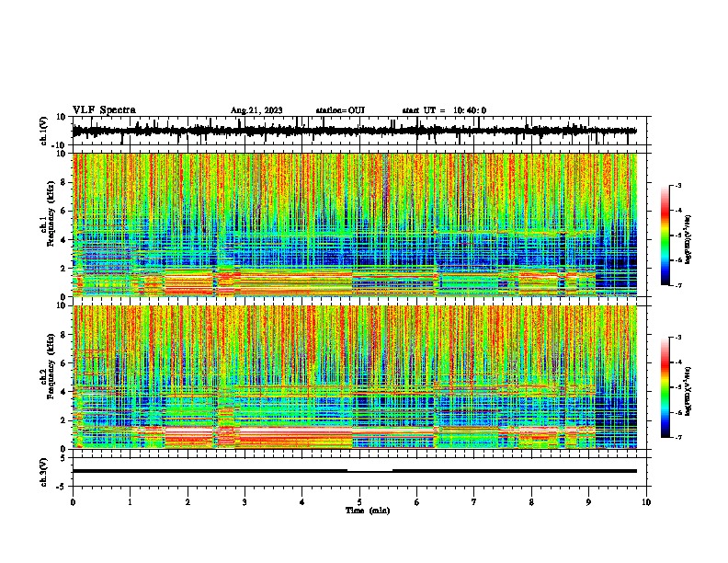Click the ch.1 spectrogram panel
Viewport: 728px width, 563px height.
point(355,224)
